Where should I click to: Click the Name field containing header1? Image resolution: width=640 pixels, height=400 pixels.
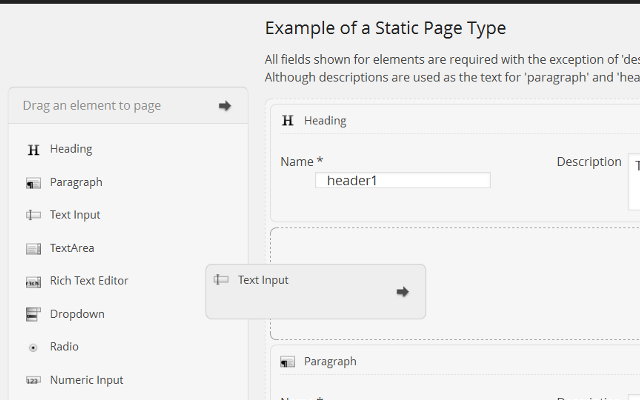(403, 180)
